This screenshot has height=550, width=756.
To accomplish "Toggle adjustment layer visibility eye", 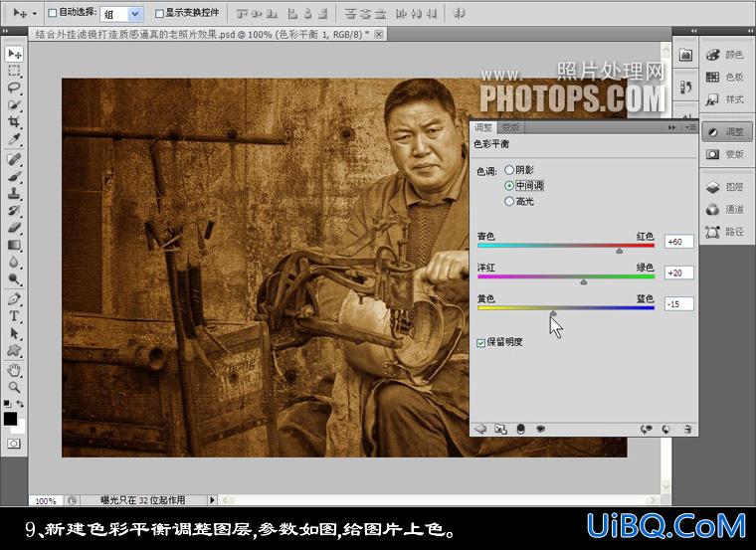I will (x=541, y=429).
